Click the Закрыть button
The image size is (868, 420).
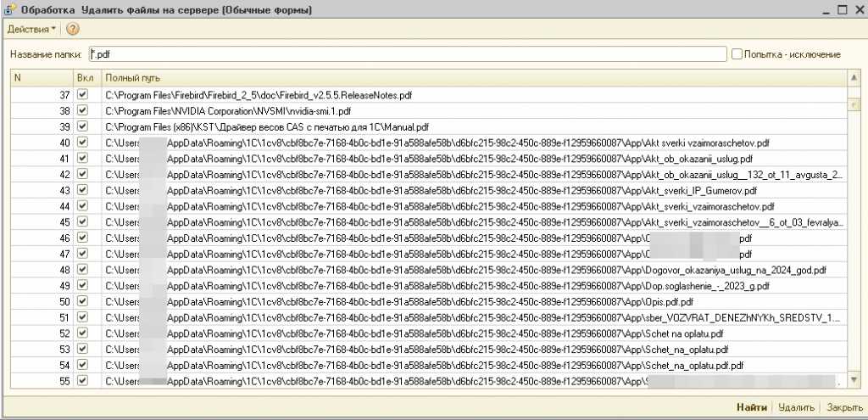845,407
